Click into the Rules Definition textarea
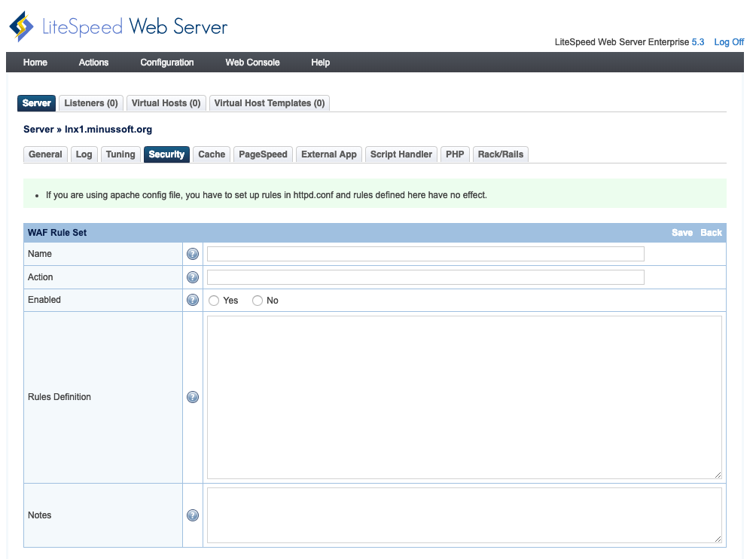756x559 pixels. coord(465,398)
